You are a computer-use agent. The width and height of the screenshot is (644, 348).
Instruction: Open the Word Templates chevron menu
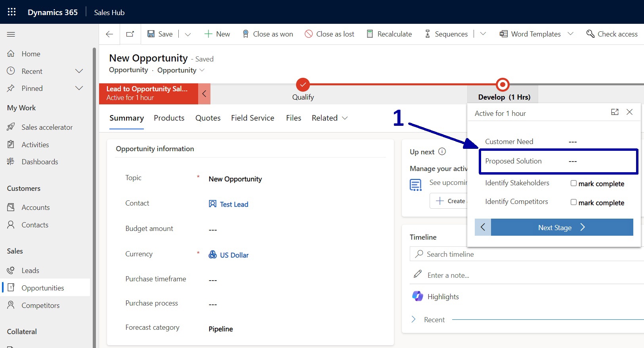point(570,34)
